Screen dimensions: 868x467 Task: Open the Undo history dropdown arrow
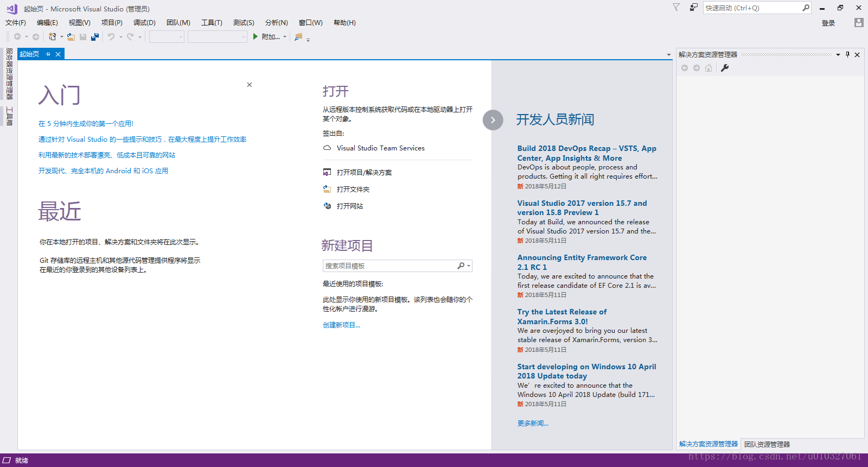click(x=120, y=37)
